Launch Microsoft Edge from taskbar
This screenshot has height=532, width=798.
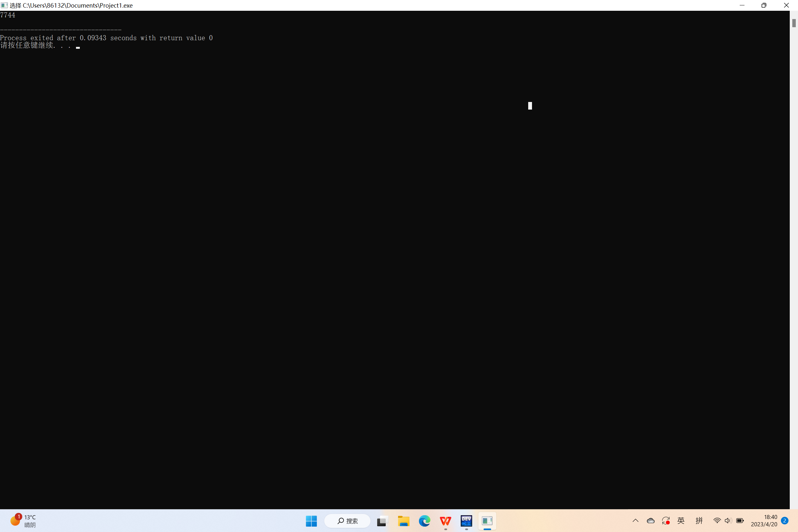424,521
